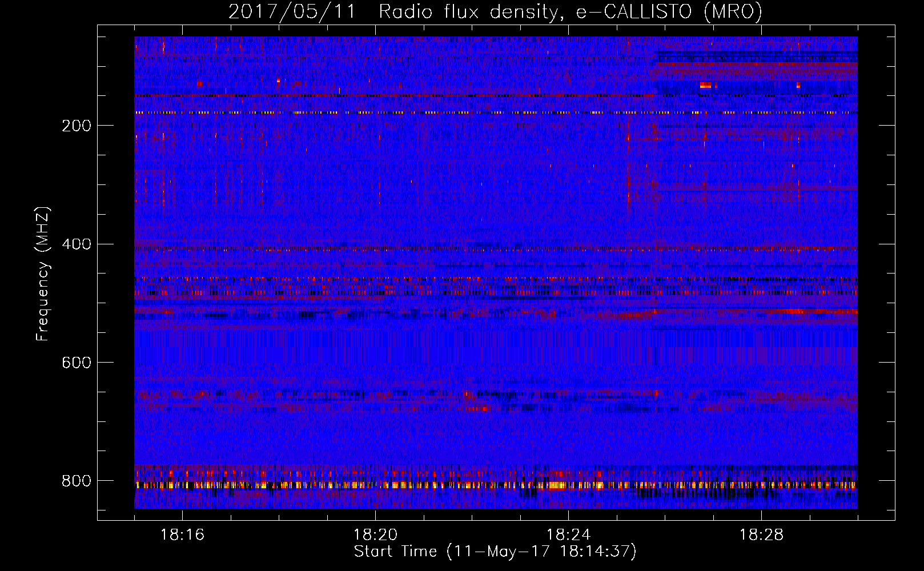This screenshot has width=924, height=571.
Task: Click the "Frequency (MHZ)" axis label
Action: click(x=43, y=274)
